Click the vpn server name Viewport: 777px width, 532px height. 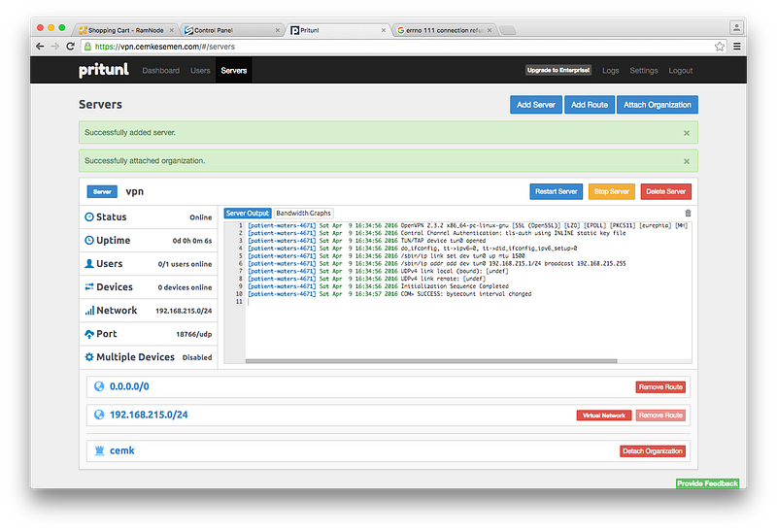135,191
